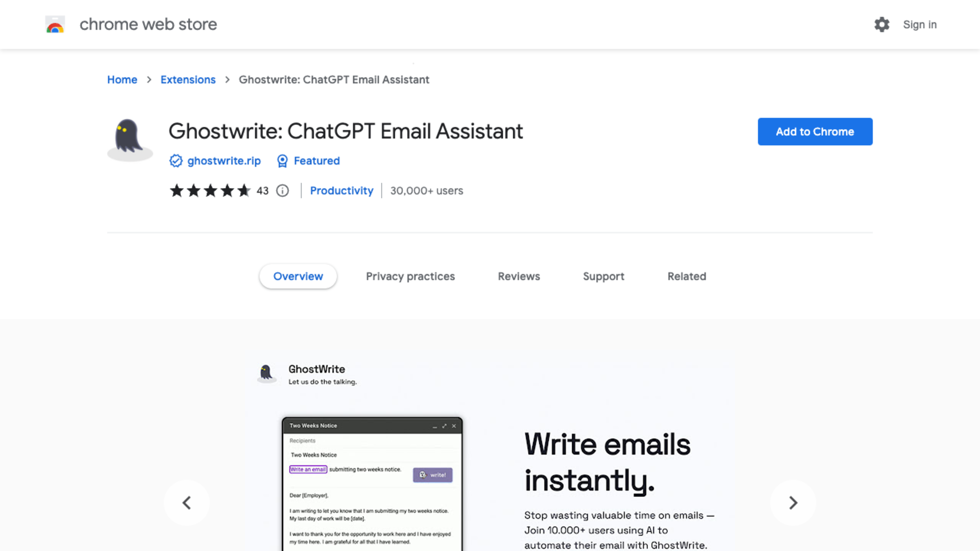Screen dimensions: 980x551
Task: Select the Overview tab
Action: 298,276
